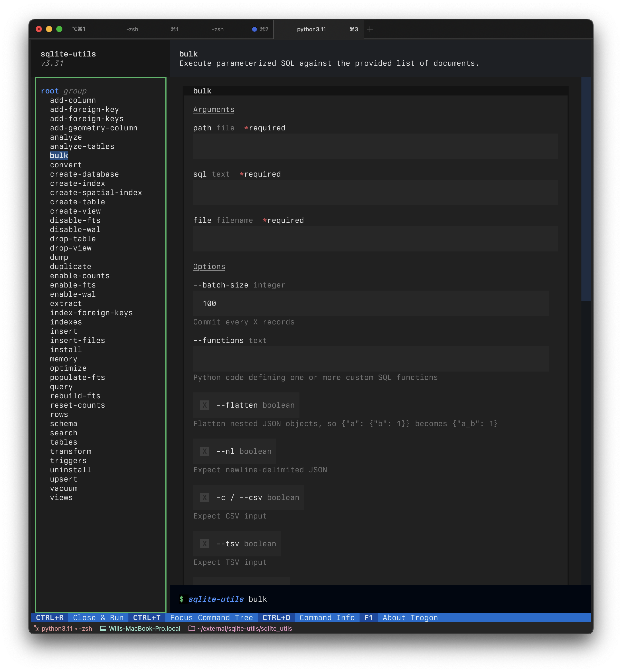The height and width of the screenshot is (672, 622).
Task: Click the sql text input field
Action: click(375, 192)
